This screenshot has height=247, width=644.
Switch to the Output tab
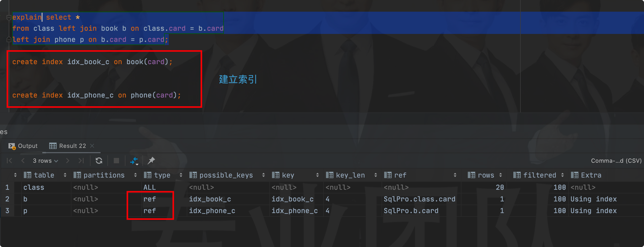pyautogui.click(x=27, y=146)
